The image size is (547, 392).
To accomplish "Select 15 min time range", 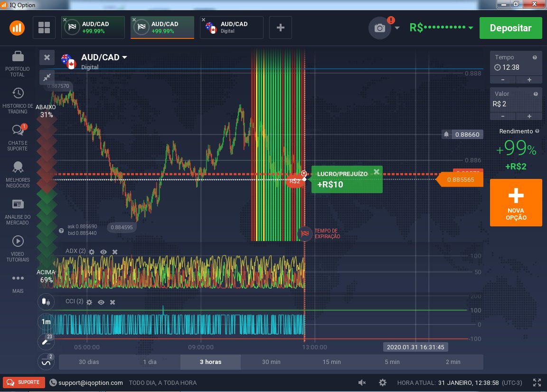I will [331, 362].
